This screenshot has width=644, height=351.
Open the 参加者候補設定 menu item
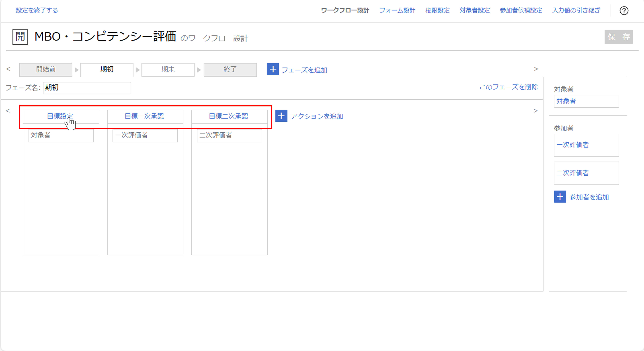pos(521,11)
